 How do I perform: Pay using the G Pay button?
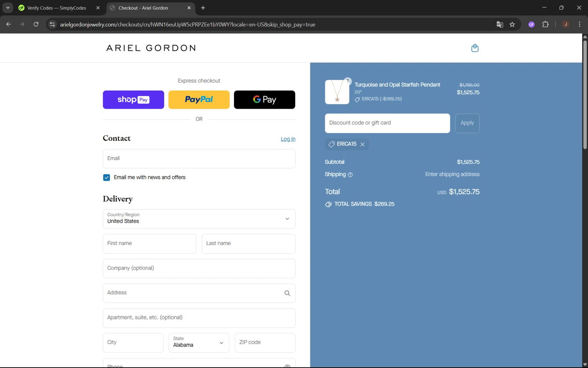265,100
